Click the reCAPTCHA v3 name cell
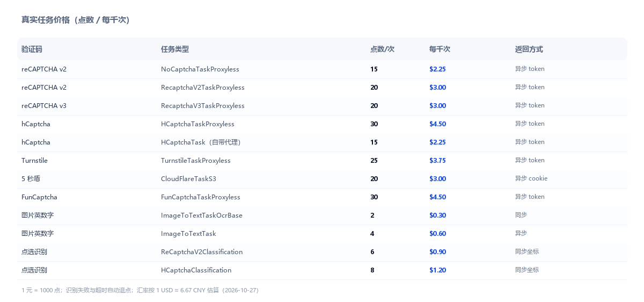The width and height of the screenshot is (644, 302). 44,106
